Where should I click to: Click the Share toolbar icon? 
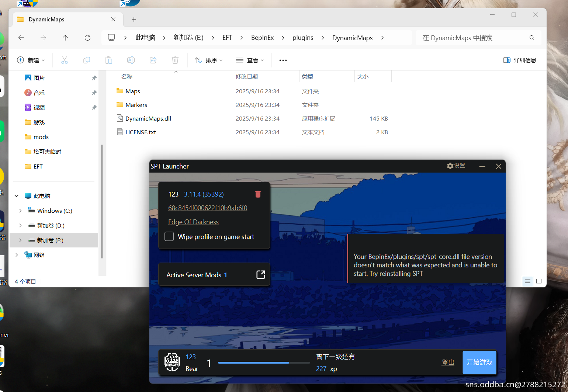tap(153, 60)
